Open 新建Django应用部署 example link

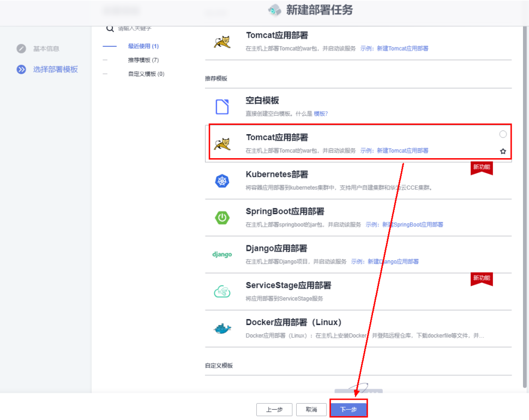(x=393, y=261)
